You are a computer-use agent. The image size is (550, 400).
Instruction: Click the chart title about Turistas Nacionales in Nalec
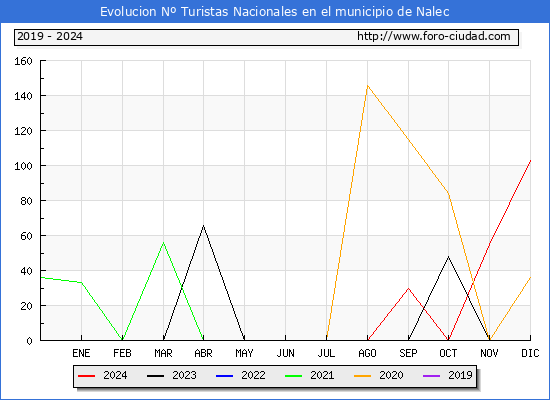[x=275, y=12]
